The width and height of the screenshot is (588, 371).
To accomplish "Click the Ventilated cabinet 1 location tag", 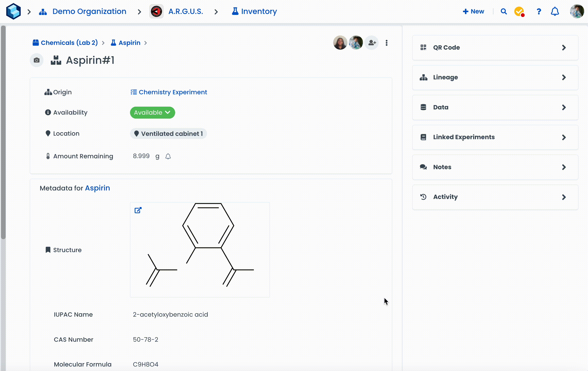I will [x=168, y=134].
